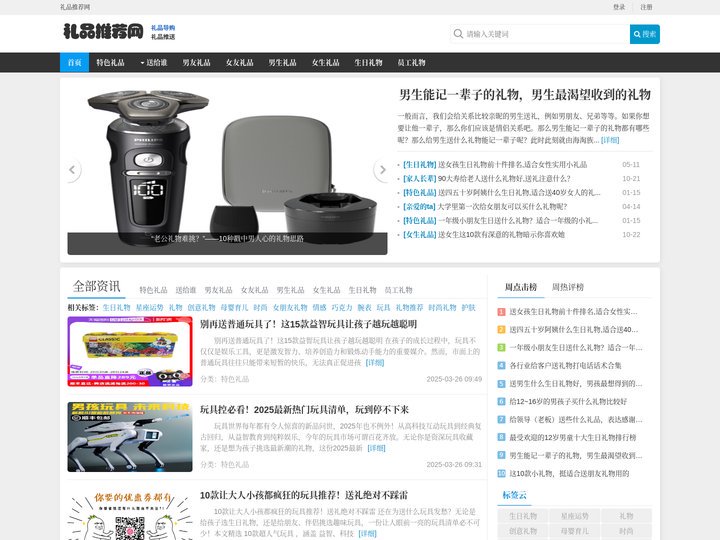Select 全部资讯 tab
The image size is (720, 540).
(x=96, y=287)
